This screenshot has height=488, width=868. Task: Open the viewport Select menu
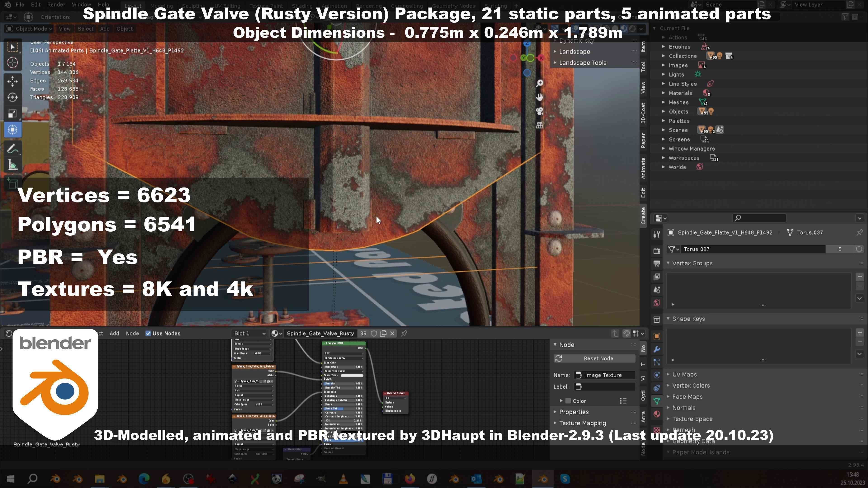point(86,29)
